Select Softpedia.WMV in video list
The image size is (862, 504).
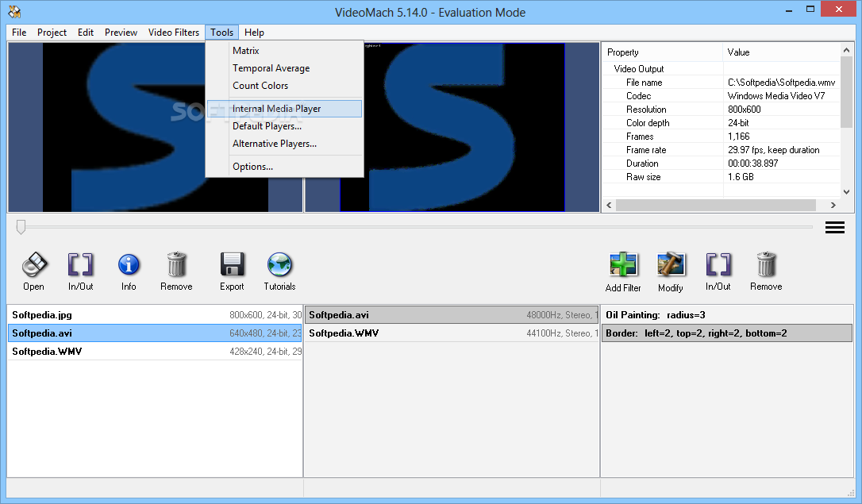(x=155, y=351)
